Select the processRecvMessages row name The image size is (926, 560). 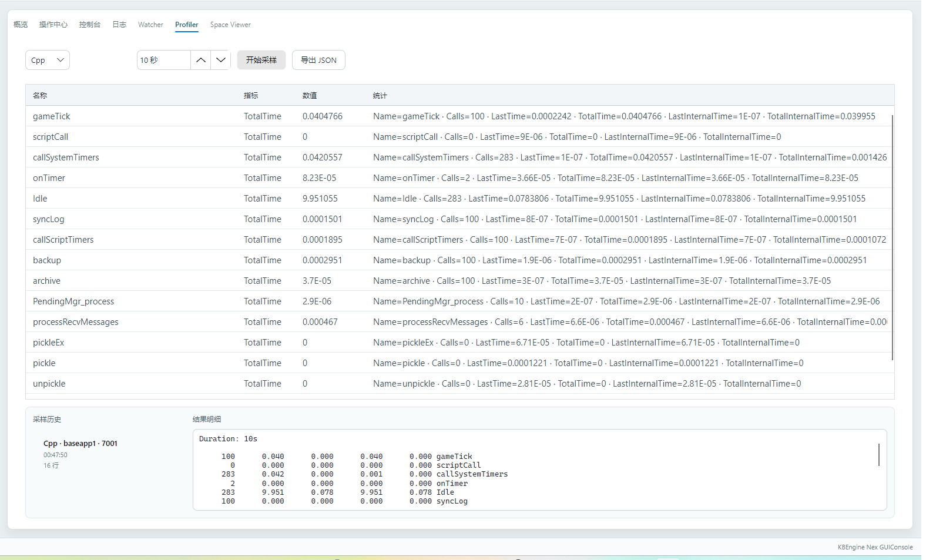[76, 322]
